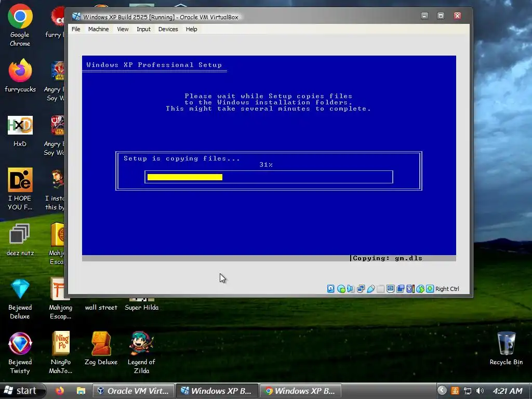Select the 'deez nutz' desktop icon

point(20,240)
